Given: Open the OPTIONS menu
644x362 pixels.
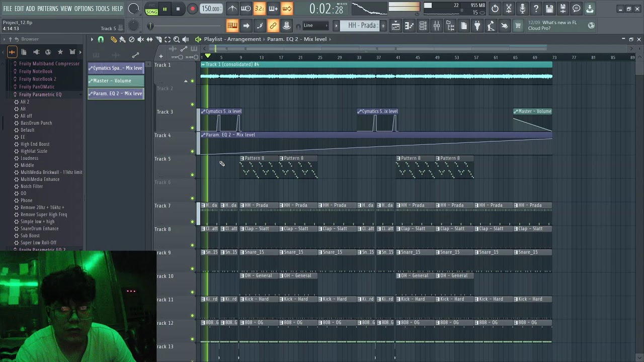Looking at the screenshot, I should [x=84, y=9].
